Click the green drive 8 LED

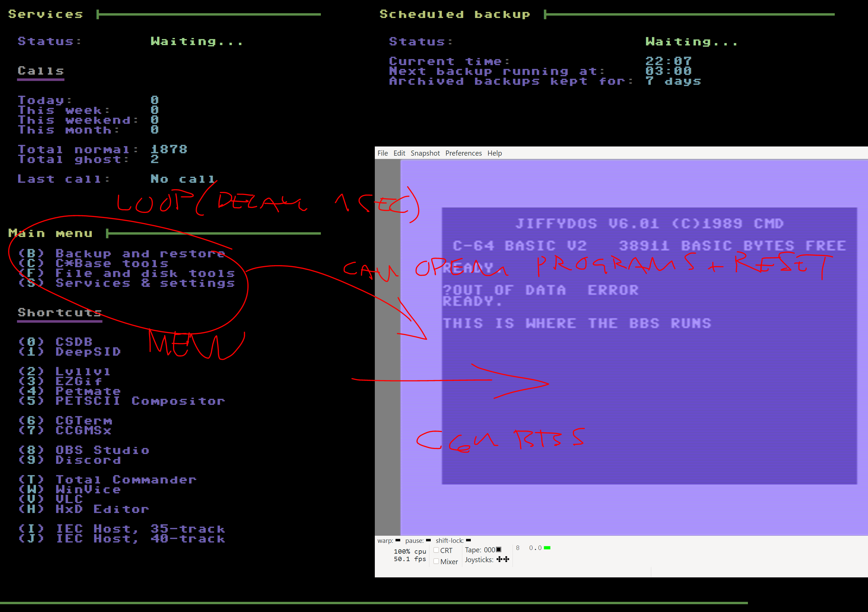click(x=547, y=548)
